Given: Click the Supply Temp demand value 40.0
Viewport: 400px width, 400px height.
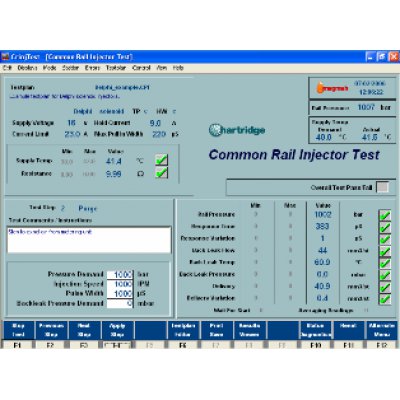Looking at the screenshot, I should coord(323,137).
